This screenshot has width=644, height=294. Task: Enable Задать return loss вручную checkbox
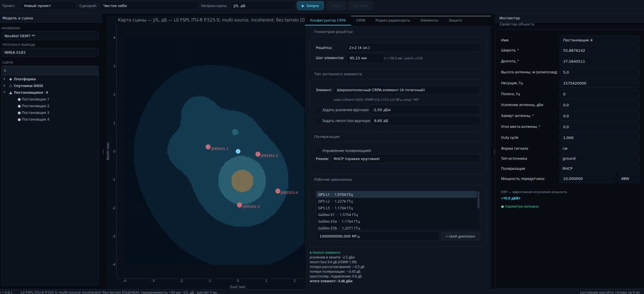click(318, 121)
